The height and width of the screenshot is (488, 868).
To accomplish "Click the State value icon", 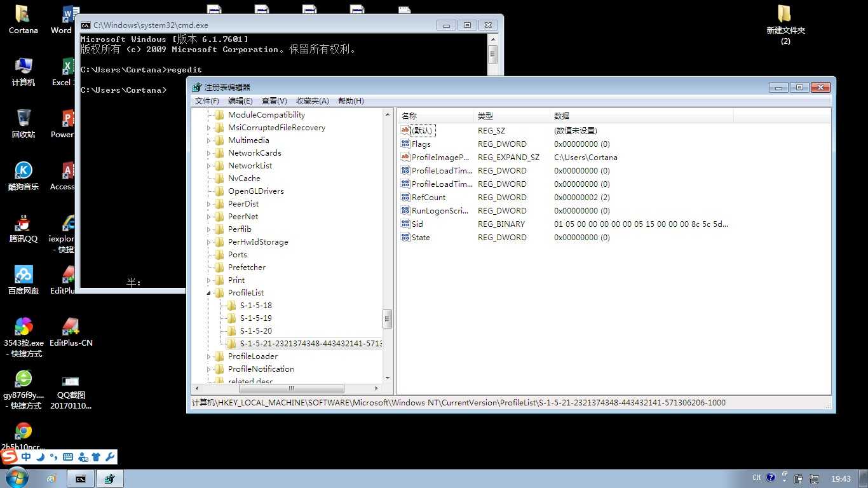I will [405, 237].
